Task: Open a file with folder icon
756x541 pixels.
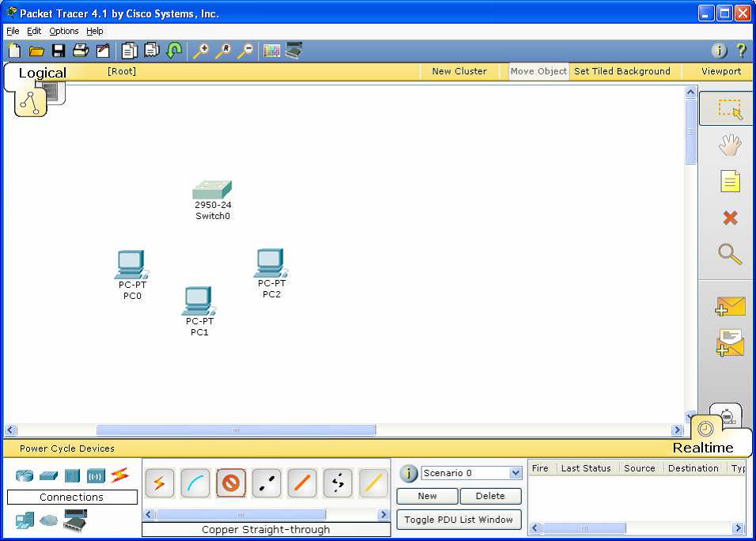Action: pos(36,51)
